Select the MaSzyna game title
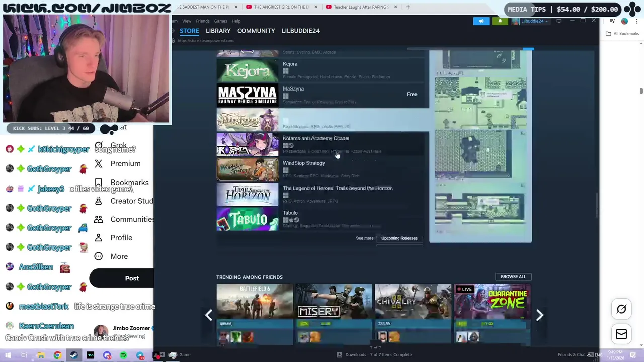644x362 pixels. (293, 89)
